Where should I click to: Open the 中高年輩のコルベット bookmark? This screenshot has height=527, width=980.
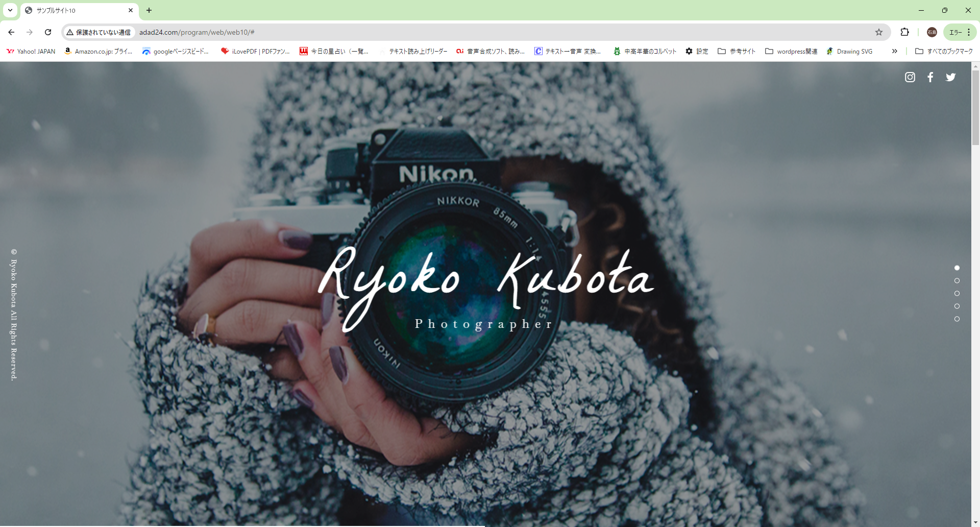click(x=645, y=51)
